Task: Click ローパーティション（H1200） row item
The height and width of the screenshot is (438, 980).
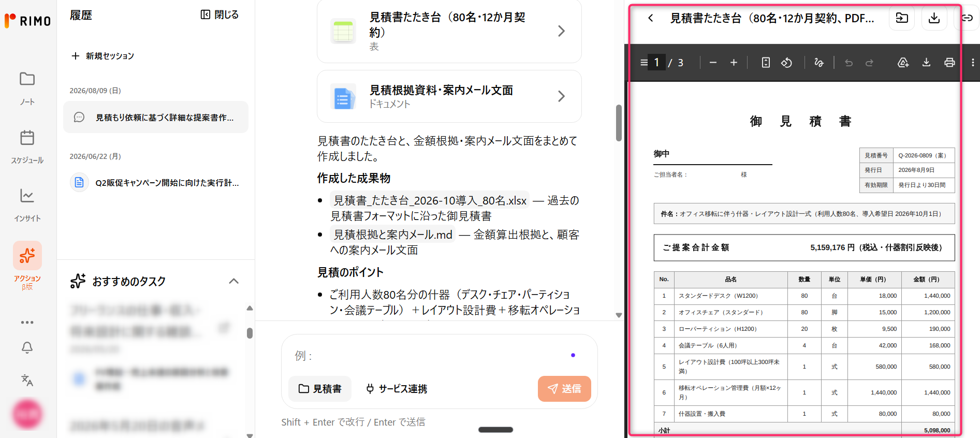Action: click(x=718, y=329)
